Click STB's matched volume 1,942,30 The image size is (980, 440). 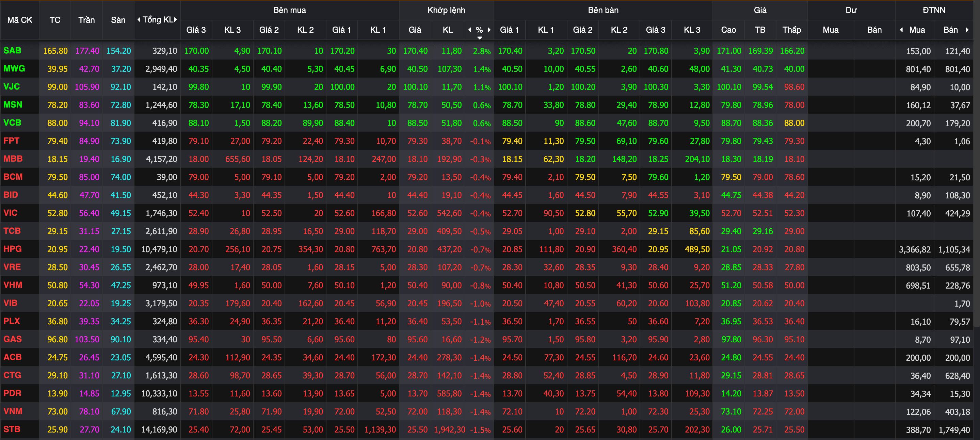(x=449, y=429)
